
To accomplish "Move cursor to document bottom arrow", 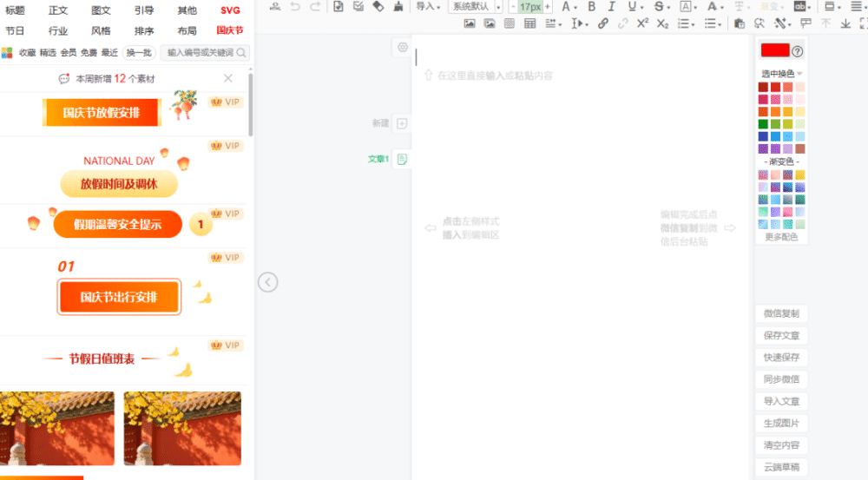I will (845, 23).
